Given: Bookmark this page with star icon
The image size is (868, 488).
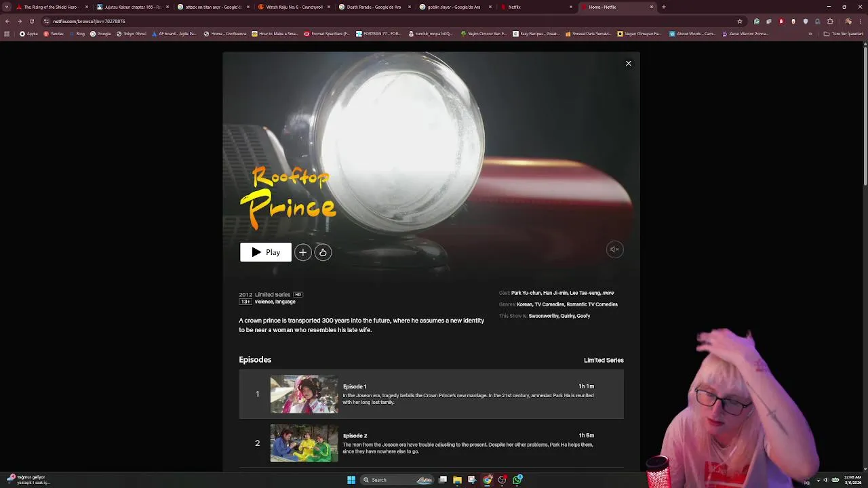Looking at the screenshot, I should [x=739, y=21].
